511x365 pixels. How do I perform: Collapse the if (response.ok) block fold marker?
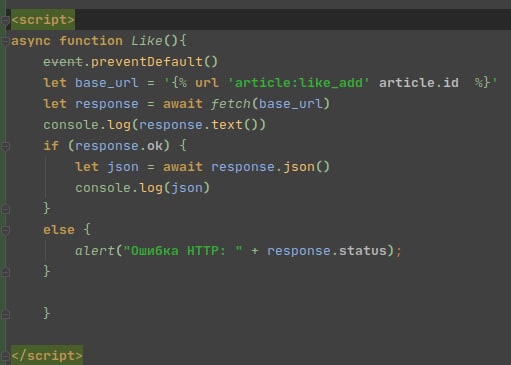(5, 146)
